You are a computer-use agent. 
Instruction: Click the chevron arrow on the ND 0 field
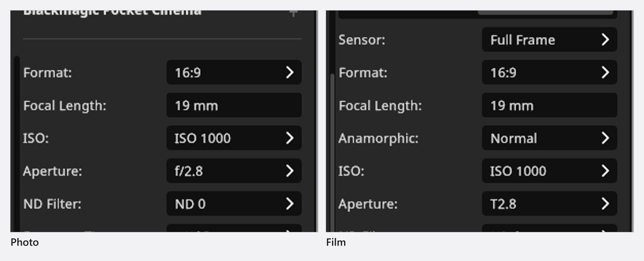(290, 204)
